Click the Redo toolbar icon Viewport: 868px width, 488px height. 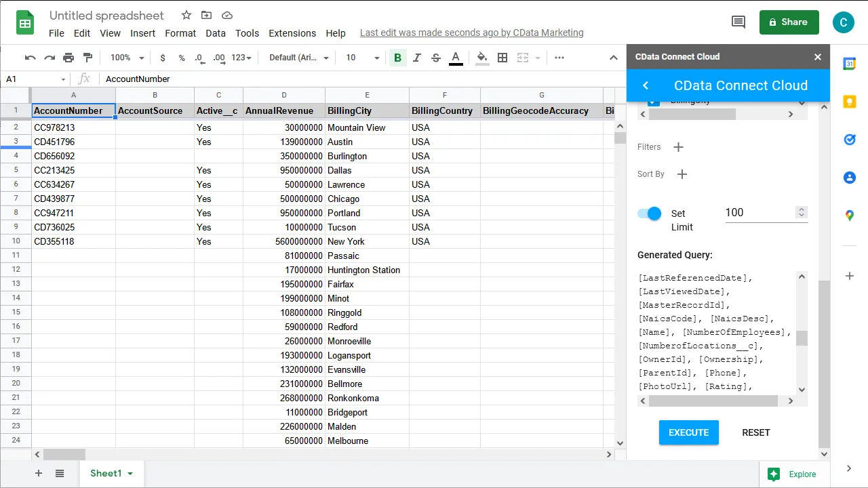[x=50, y=58]
